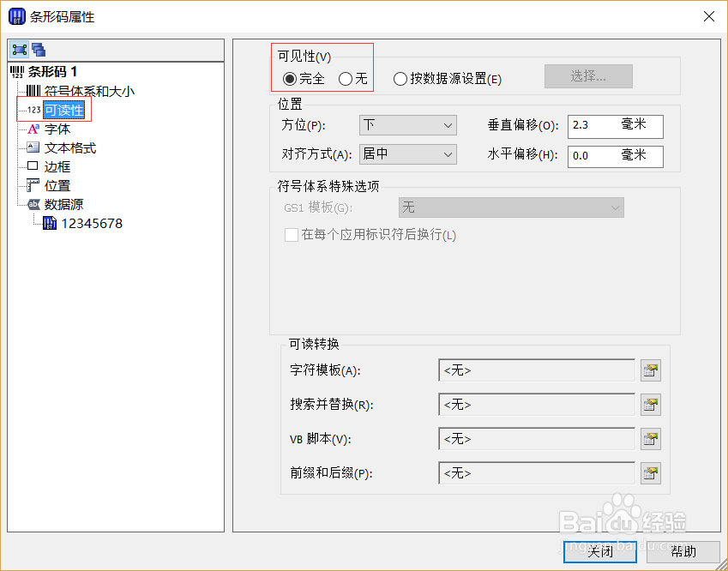Click the font icon beside 字体

(x=33, y=129)
